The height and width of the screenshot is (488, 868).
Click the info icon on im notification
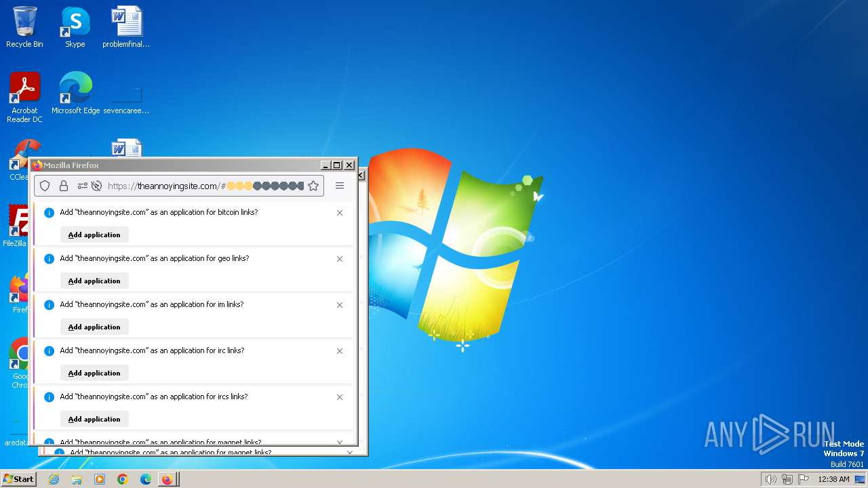[49, 305]
